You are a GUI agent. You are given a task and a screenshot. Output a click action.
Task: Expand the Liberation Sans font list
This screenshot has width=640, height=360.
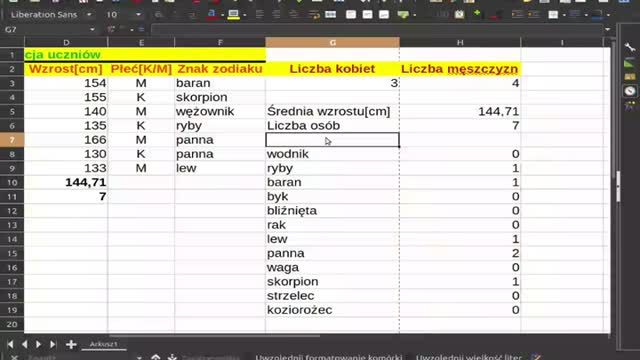pyautogui.click(x=89, y=15)
